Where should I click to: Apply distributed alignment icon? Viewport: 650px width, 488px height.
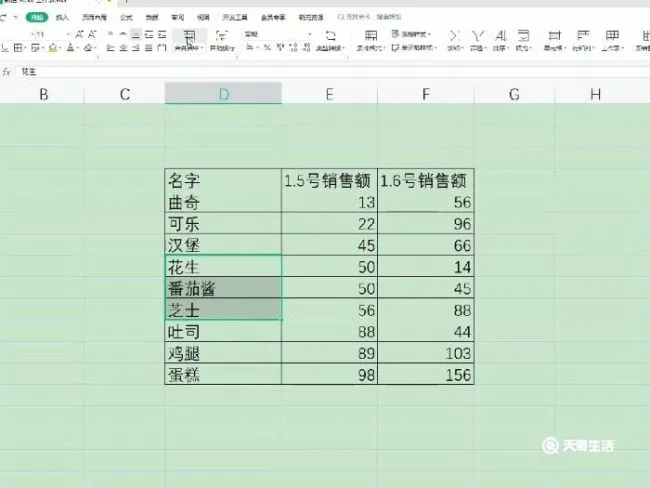[162, 48]
